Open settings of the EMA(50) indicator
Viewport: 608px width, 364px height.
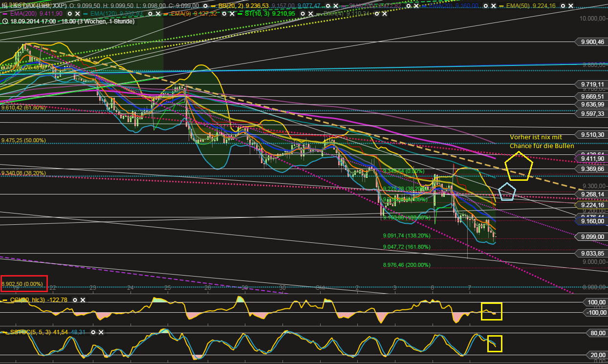pyautogui.click(x=563, y=5)
